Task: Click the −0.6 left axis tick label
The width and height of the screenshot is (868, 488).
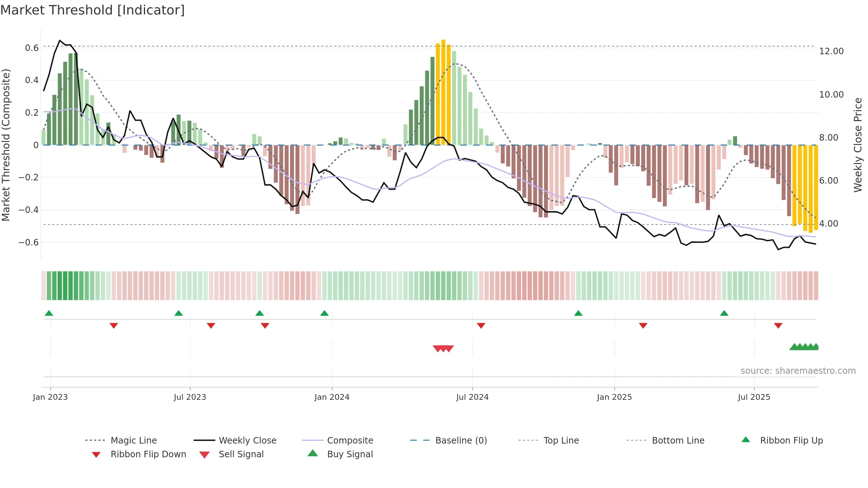Action: [29, 242]
